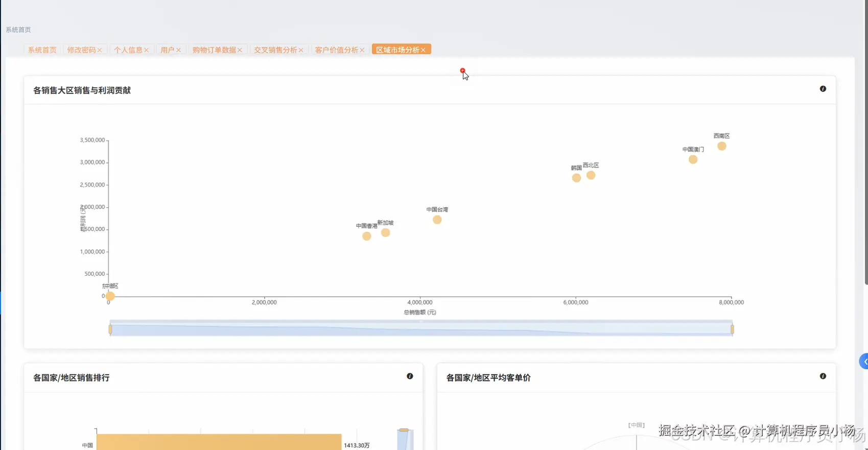Click info icon on 各国家/地区平均客单价 card
868x450 pixels.
[x=823, y=376]
